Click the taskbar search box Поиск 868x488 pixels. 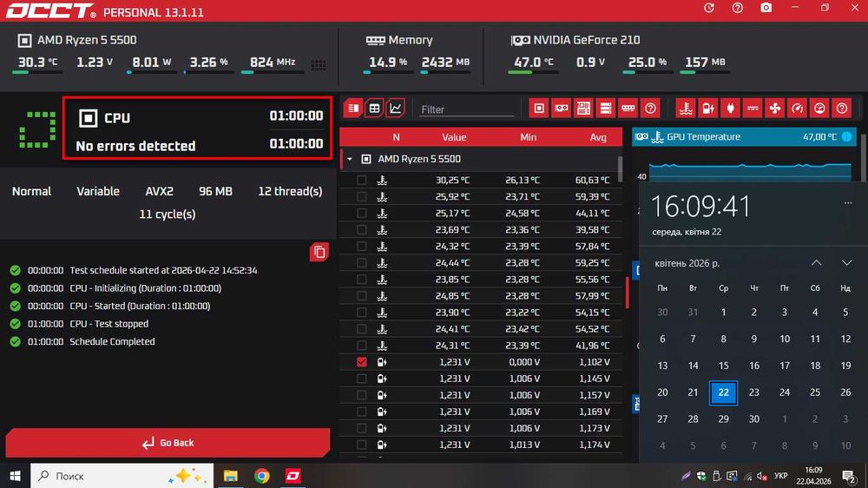(122, 476)
